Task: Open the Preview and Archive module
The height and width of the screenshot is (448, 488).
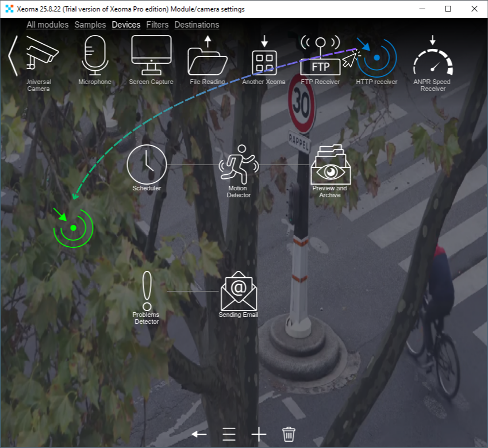Action: tap(331, 165)
